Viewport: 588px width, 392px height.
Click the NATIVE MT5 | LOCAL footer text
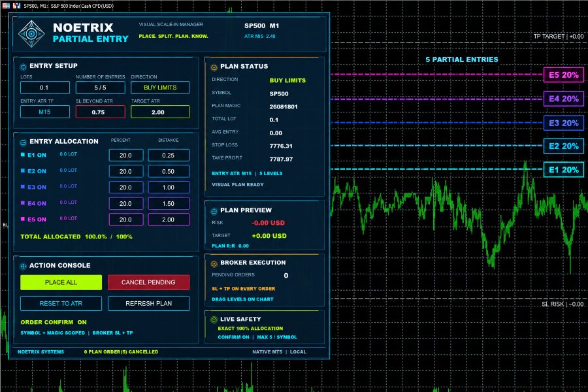280,352
